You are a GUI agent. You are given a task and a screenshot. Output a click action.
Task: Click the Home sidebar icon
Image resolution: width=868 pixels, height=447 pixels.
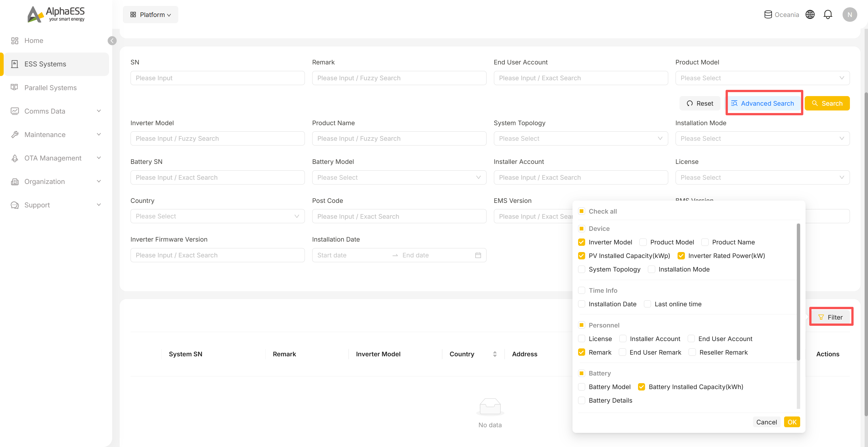tap(14, 41)
